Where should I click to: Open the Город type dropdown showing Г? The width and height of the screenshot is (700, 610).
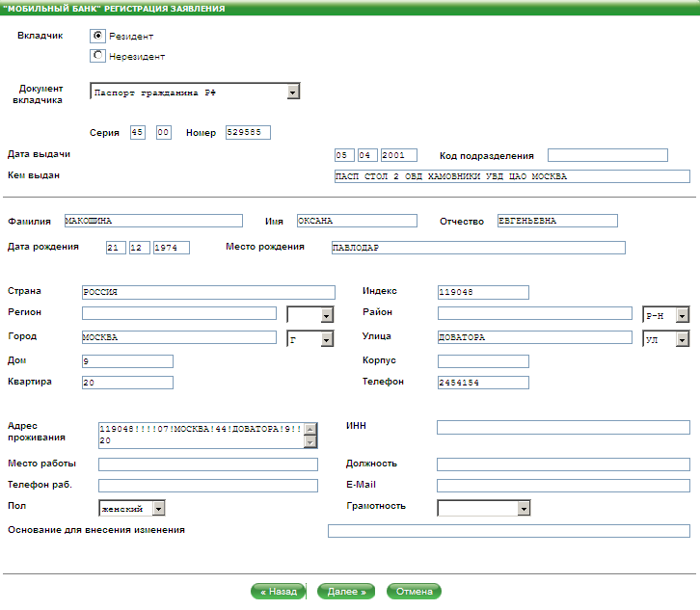coord(310,338)
